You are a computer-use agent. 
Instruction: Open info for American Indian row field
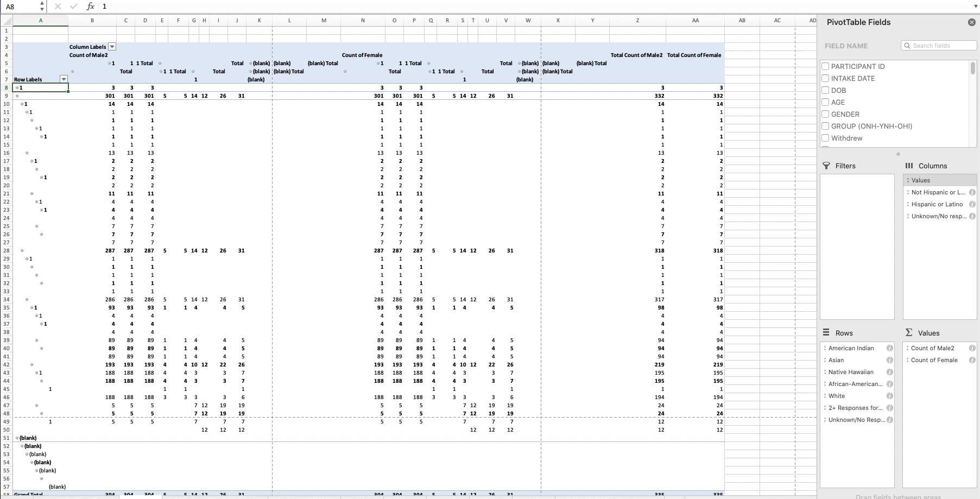889,348
